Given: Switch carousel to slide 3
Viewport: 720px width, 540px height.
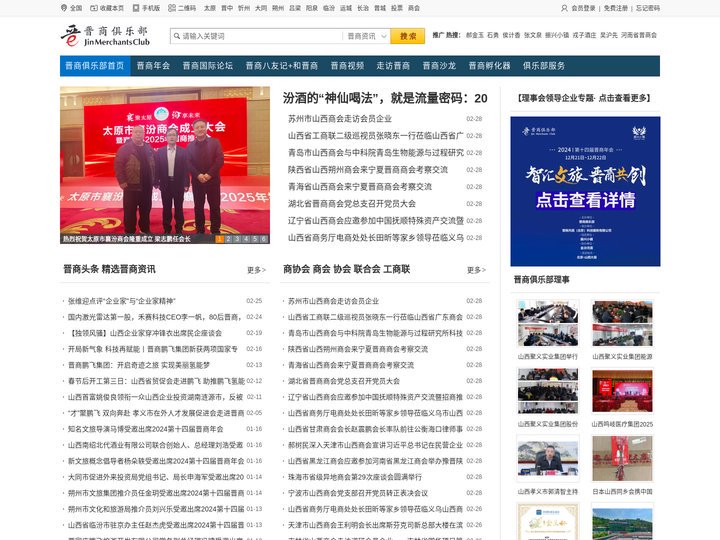Looking at the screenshot, I should pos(237,239).
